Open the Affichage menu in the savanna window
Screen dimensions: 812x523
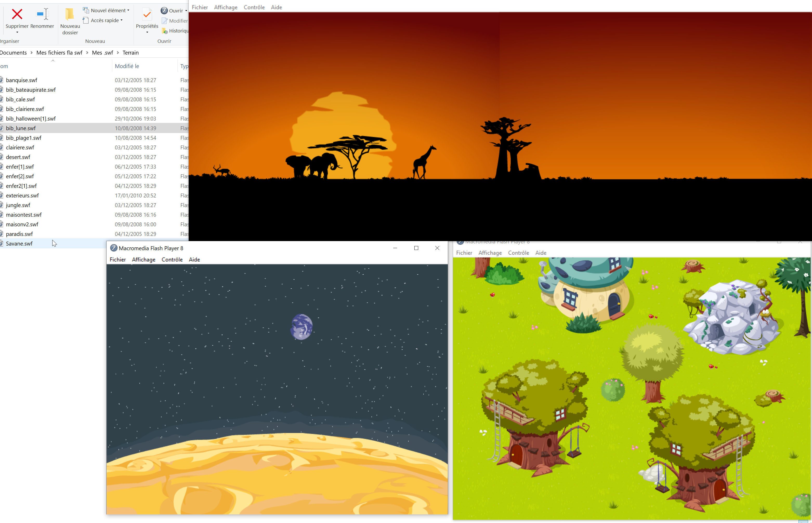pyautogui.click(x=226, y=7)
